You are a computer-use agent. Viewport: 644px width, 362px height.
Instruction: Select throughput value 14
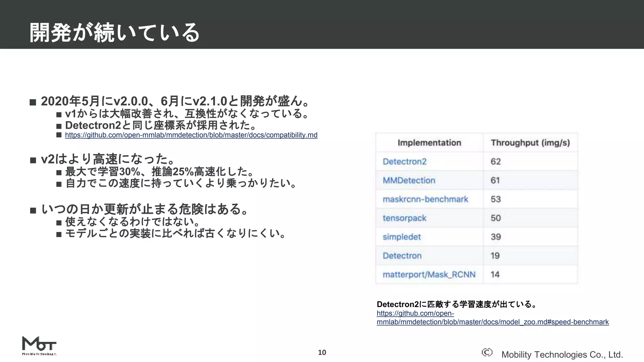[x=495, y=275]
